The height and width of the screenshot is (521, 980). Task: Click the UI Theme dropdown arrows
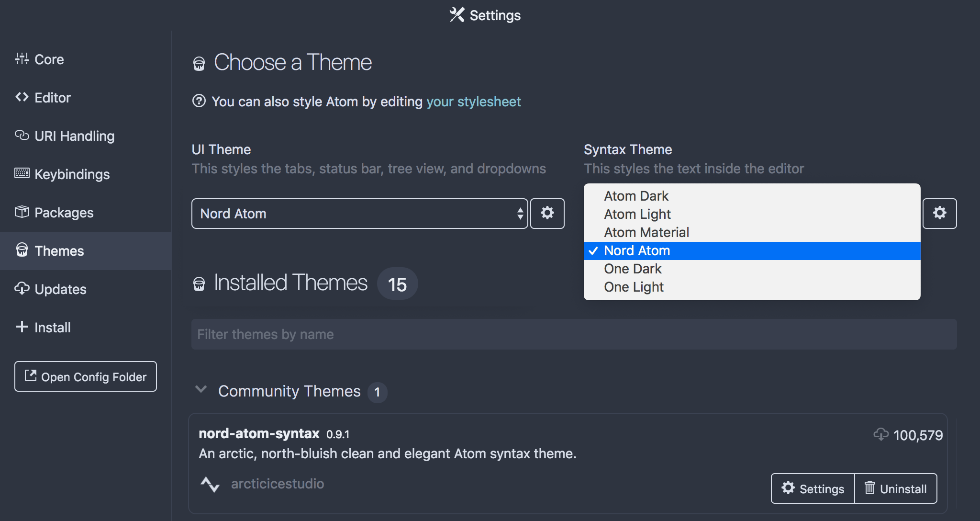(x=520, y=214)
